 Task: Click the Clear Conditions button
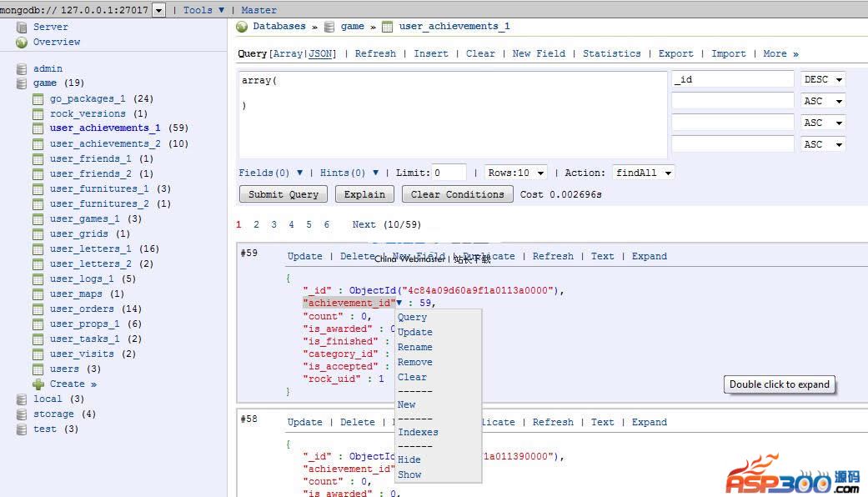point(457,194)
